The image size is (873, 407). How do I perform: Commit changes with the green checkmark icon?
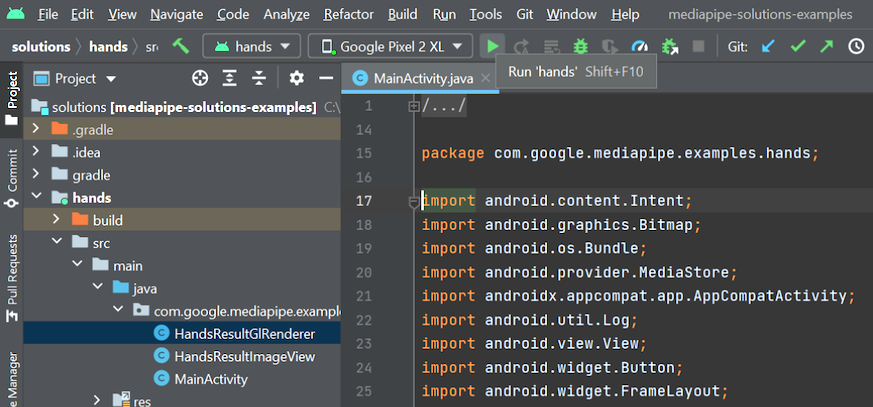(x=797, y=46)
